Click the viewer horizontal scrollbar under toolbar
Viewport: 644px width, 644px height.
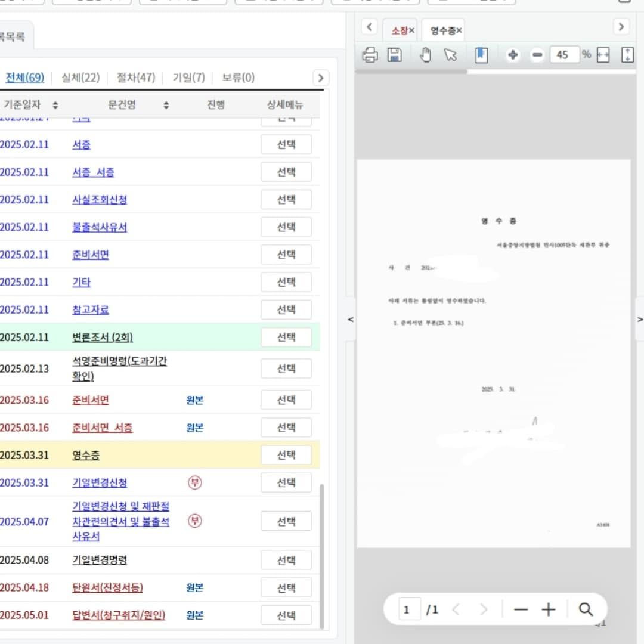411,72
